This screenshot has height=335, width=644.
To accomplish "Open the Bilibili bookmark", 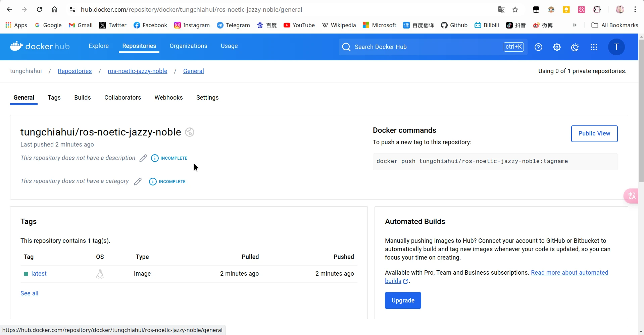I will pyautogui.click(x=487, y=25).
